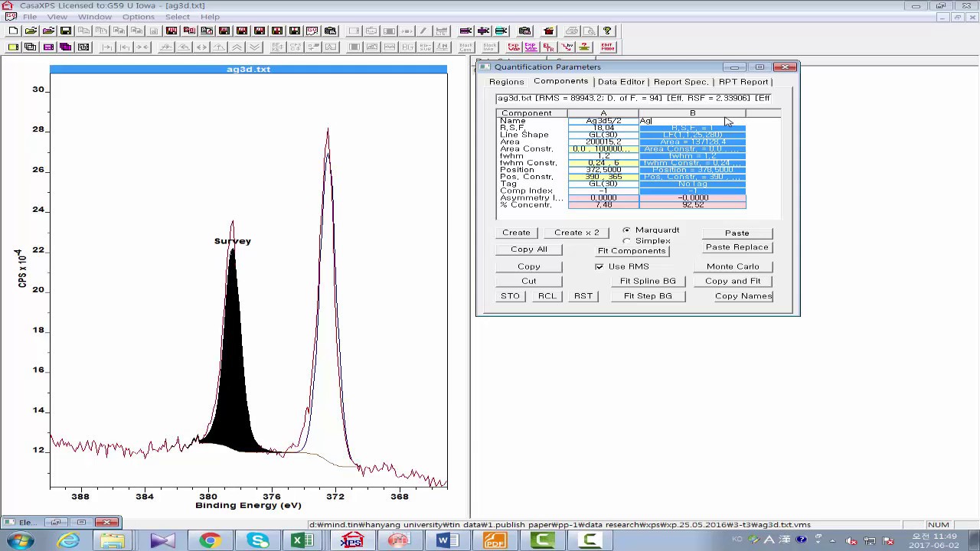Open the Select menu
The image size is (980, 551).
pyautogui.click(x=177, y=17)
